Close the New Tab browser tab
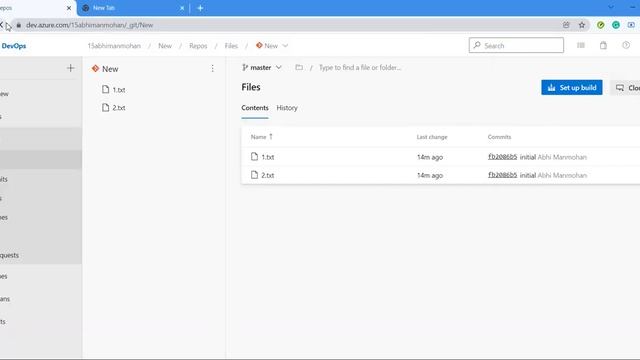This screenshot has width=640, height=360. tap(182, 8)
